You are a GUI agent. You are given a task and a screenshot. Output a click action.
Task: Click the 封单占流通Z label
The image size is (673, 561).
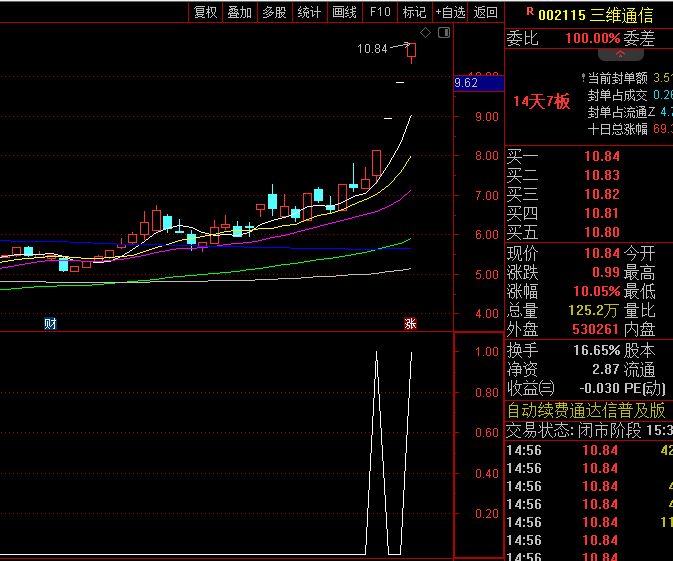[x=621, y=112]
